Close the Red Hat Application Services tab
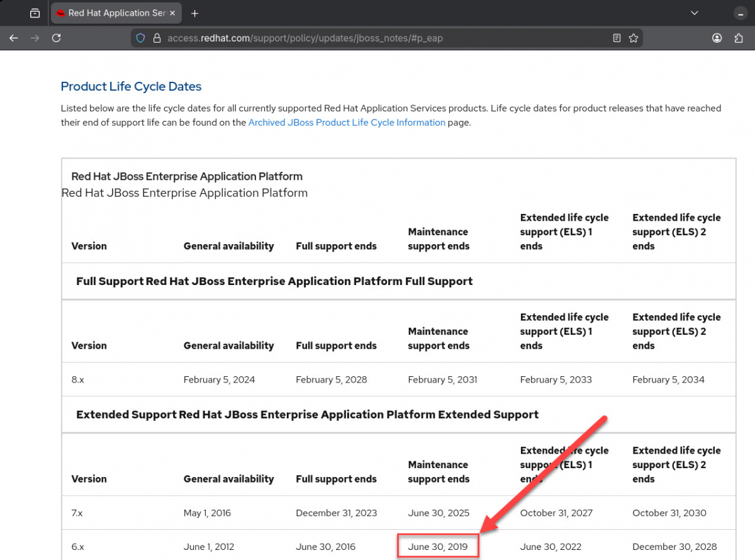Image resolution: width=755 pixels, height=560 pixels. [172, 13]
